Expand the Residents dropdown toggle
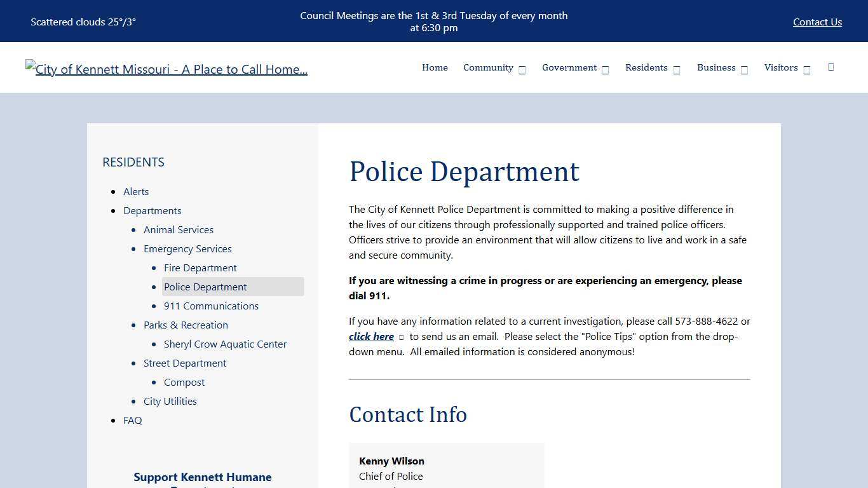Screen dimensions: 868x488 pyautogui.click(x=676, y=69)
